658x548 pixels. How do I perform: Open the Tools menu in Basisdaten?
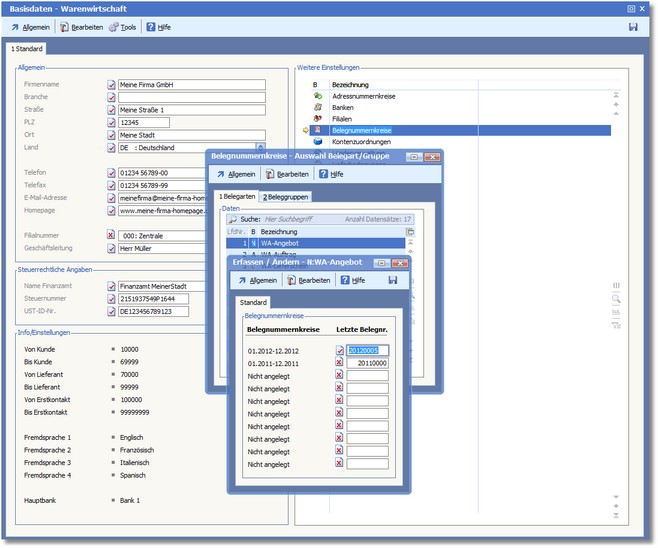122,27
